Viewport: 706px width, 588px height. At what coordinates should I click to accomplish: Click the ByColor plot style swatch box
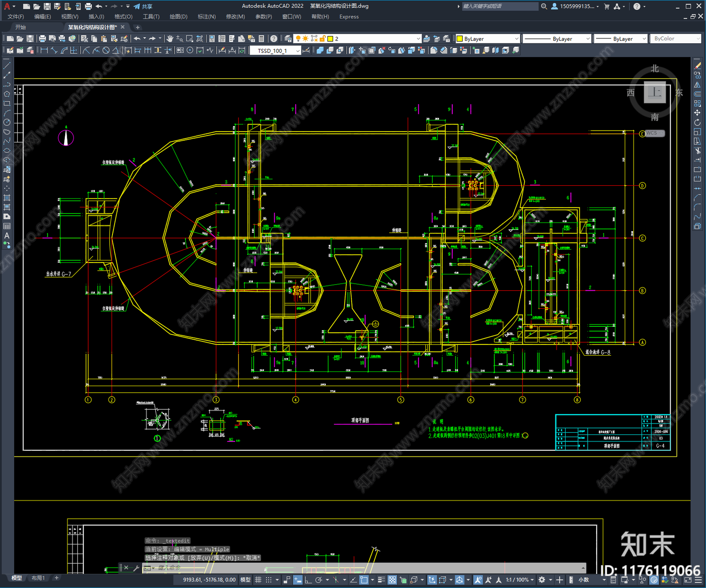(x=676, y=39)
